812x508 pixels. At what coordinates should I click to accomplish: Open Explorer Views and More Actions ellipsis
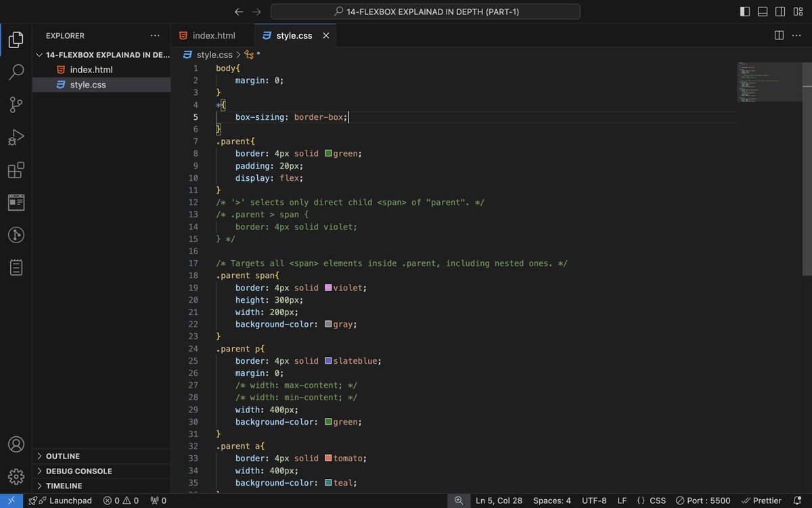tap(155, 35)
